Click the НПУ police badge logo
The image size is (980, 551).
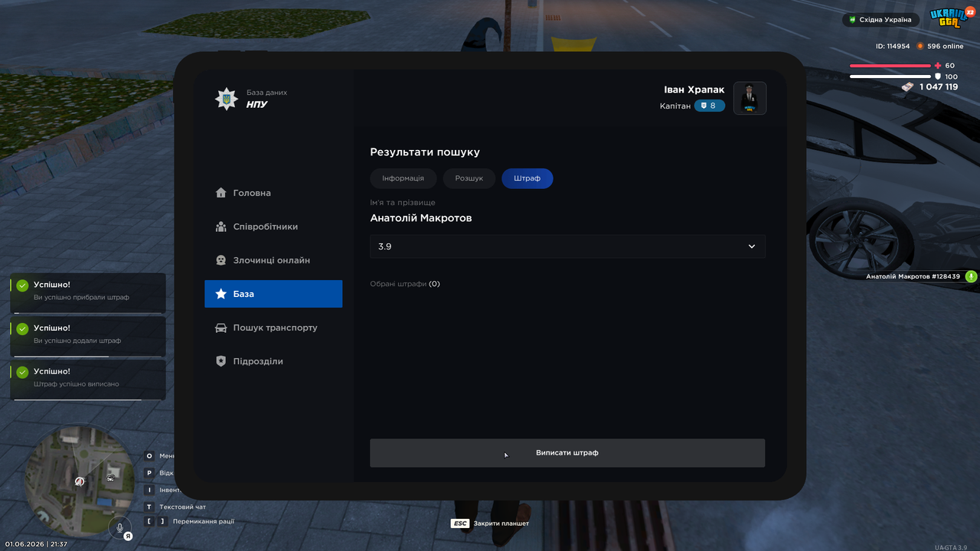click(x=226, y=99)
